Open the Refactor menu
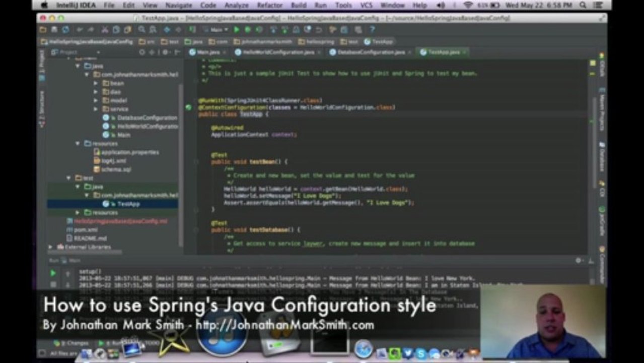This screenshot has height=363, width=644. pyautogui.click(x=269, y=5)
